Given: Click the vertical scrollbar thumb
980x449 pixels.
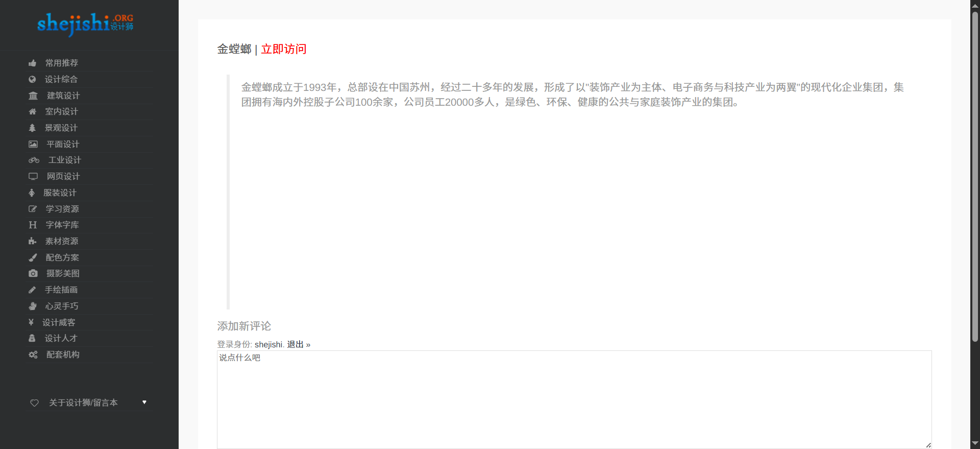Looking at the screenshot, I should (x=975, y=176).
